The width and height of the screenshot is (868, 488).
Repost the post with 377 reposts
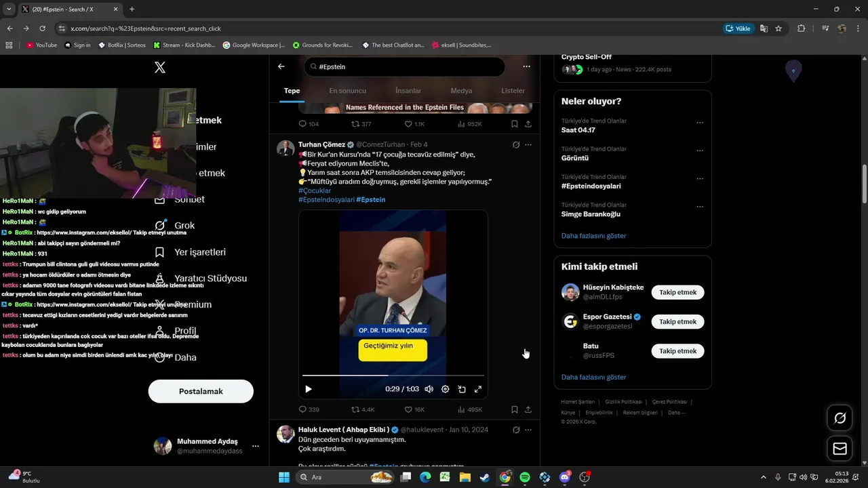pos(361,124)
